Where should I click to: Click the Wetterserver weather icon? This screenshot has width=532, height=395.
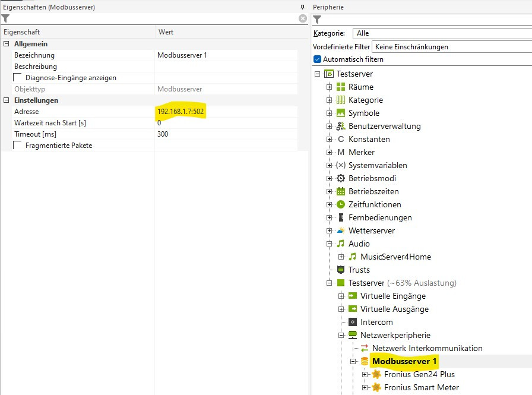[341, 230]
